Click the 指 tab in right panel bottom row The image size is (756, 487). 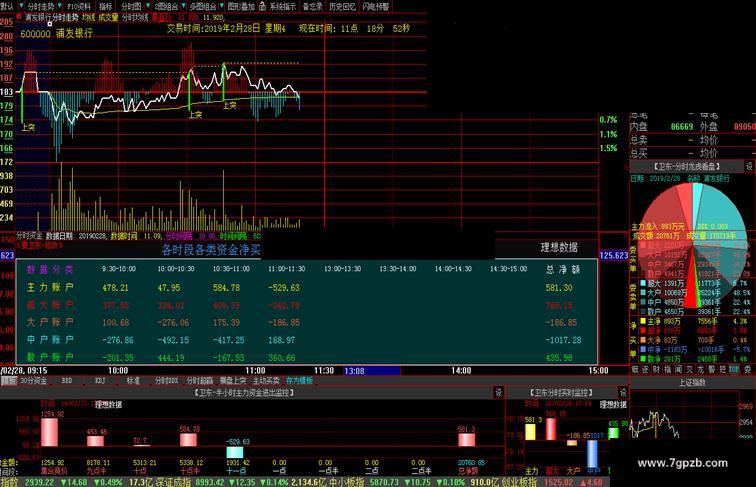coord(668,369)
